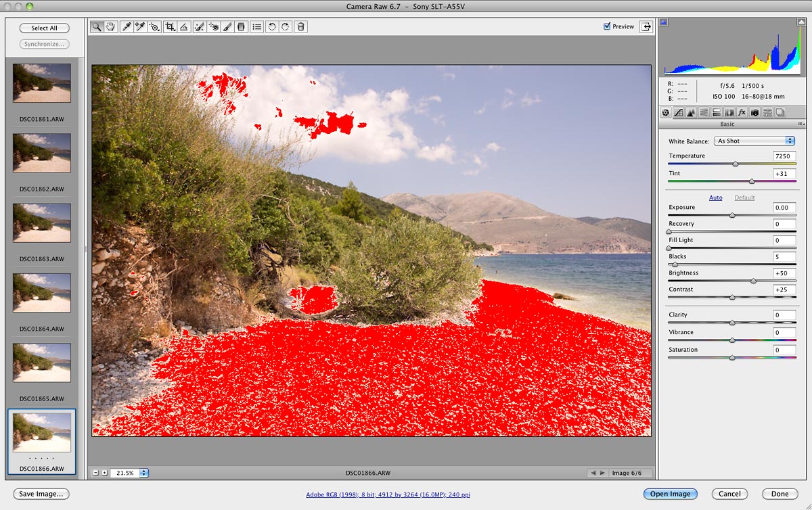812x510 pixels.
Task: Pick the White Balance eyedropper tool
Action: pyautogui.click(x=126, y=27)
